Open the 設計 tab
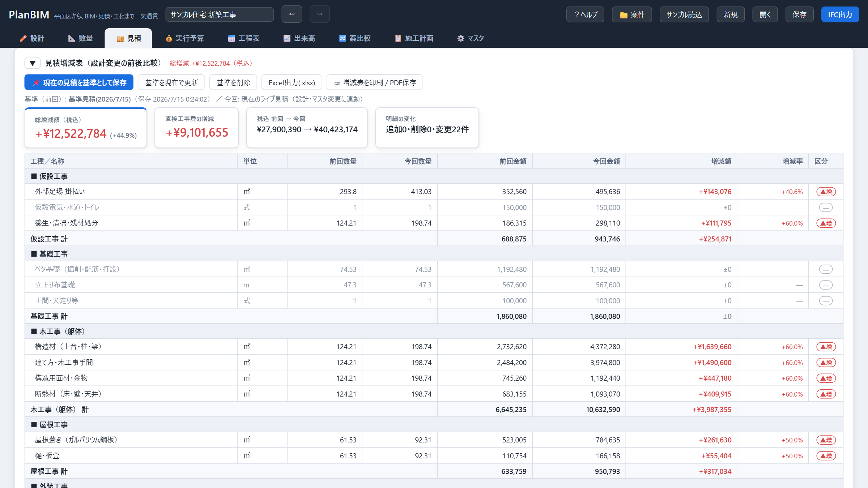The height and width of the screenshot is (488, 868). click(x=32, y=38)
